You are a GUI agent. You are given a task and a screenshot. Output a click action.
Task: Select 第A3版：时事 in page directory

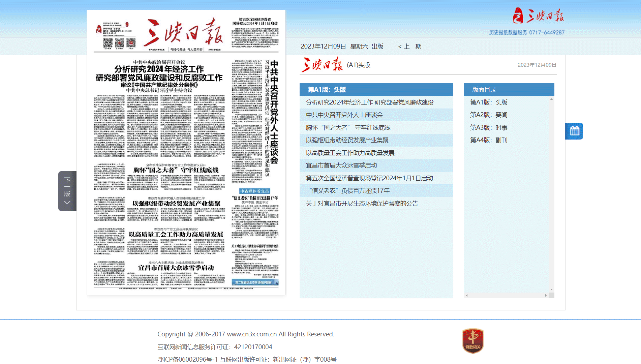[489, 128]
